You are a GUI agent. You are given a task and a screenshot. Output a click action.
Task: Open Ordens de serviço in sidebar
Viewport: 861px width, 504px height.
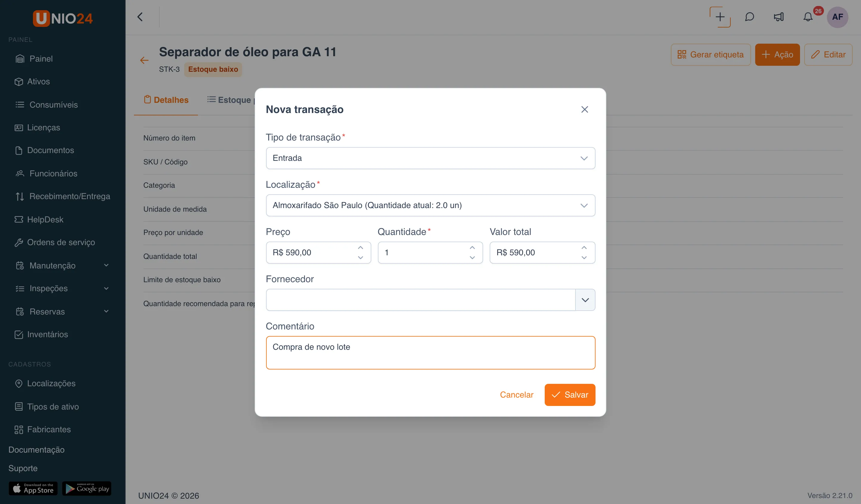coord(55,242)
